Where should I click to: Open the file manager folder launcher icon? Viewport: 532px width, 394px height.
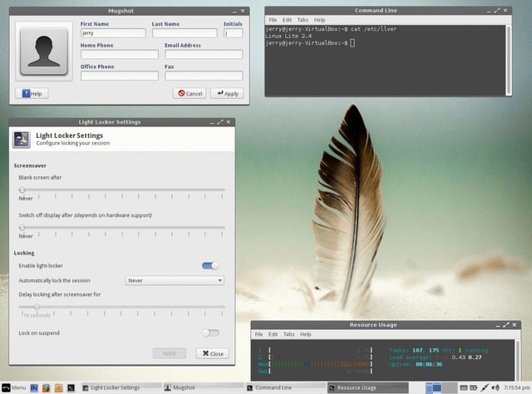coord(58,387)
